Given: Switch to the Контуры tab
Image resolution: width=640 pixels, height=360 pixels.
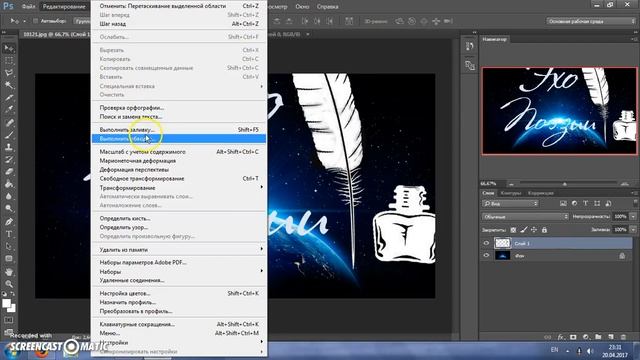Looking at the screenshot, I should (511, 193).
